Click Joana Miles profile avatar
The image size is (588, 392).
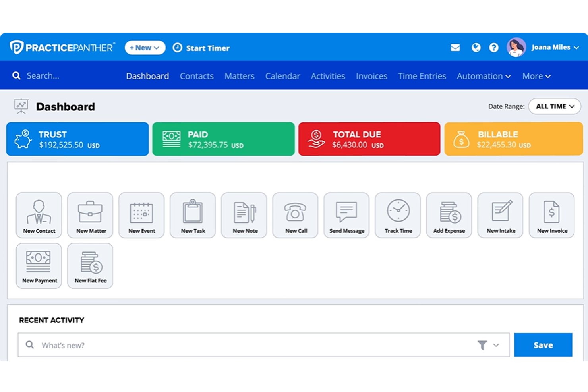coord(516,47)
